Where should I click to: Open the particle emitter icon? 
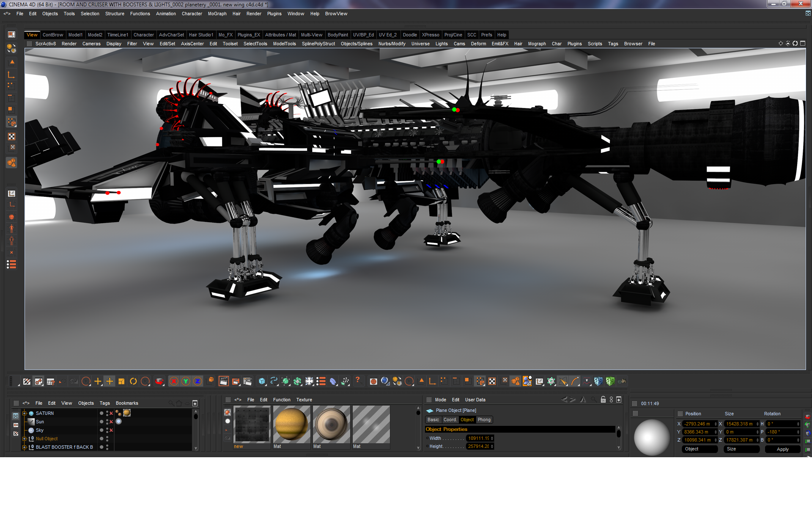[345, 381]
